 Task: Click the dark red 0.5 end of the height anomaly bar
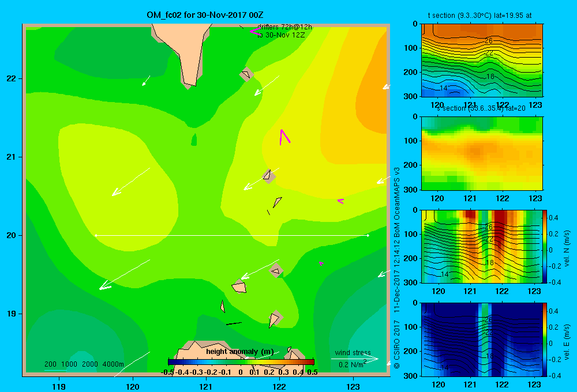click(x=312, y=362)
